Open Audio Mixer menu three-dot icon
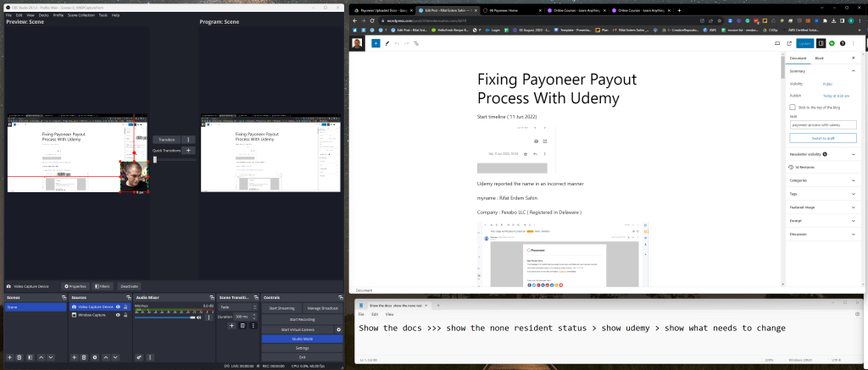The height and width of the screenshot is (370, 868). point(149,357)
